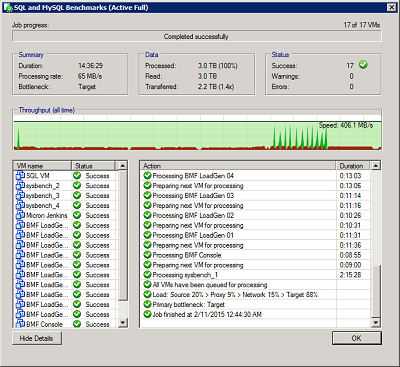Click checkmark beside Load: Source 20% line
The image size is (400, 367).
point(147,294)
